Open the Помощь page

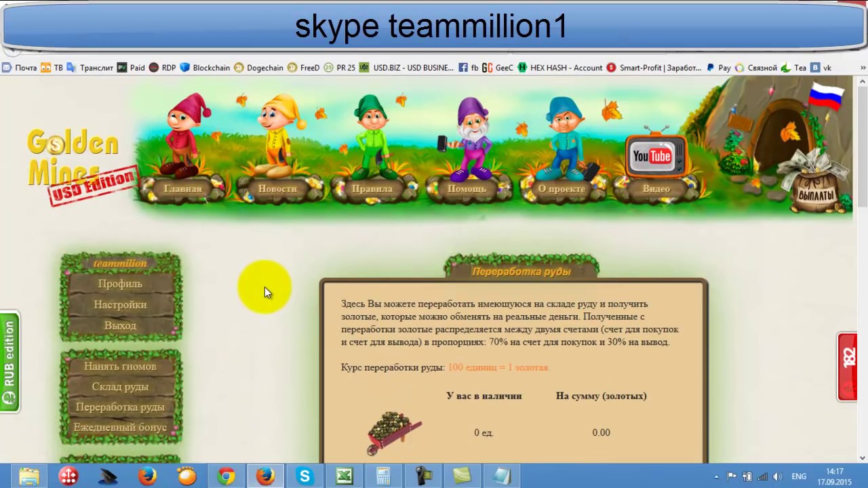pos(467,189)
